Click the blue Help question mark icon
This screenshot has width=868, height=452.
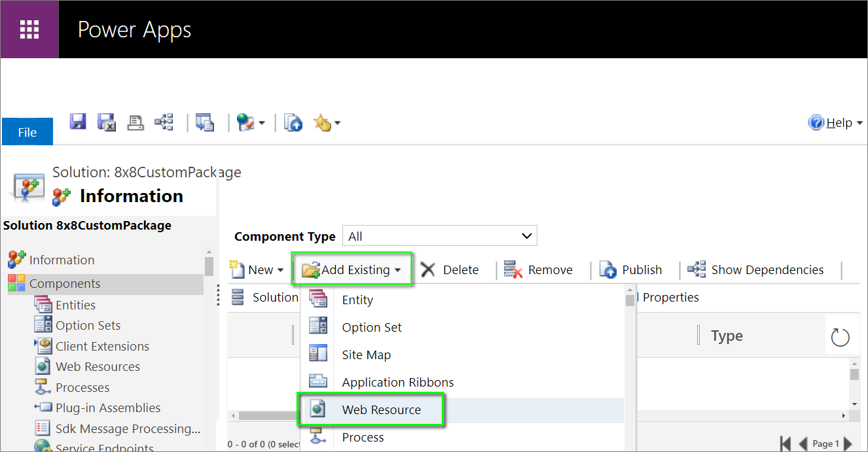(816, 122)
